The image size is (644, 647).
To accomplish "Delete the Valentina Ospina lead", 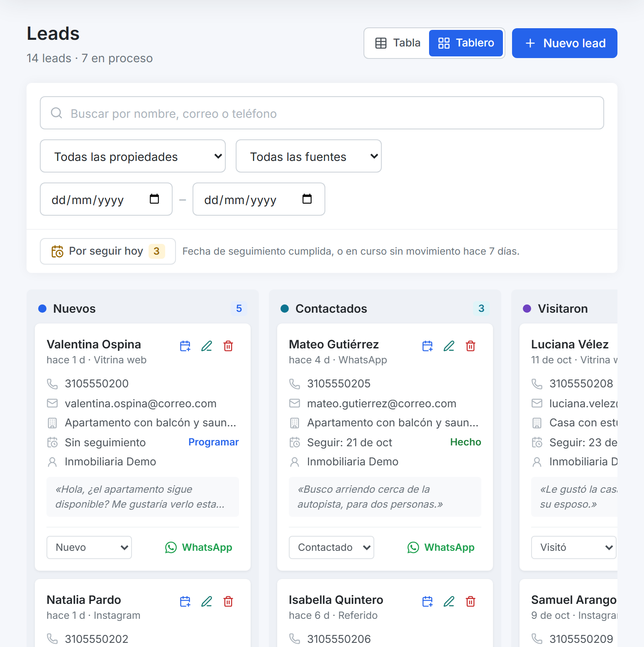I will click(228, 346).
